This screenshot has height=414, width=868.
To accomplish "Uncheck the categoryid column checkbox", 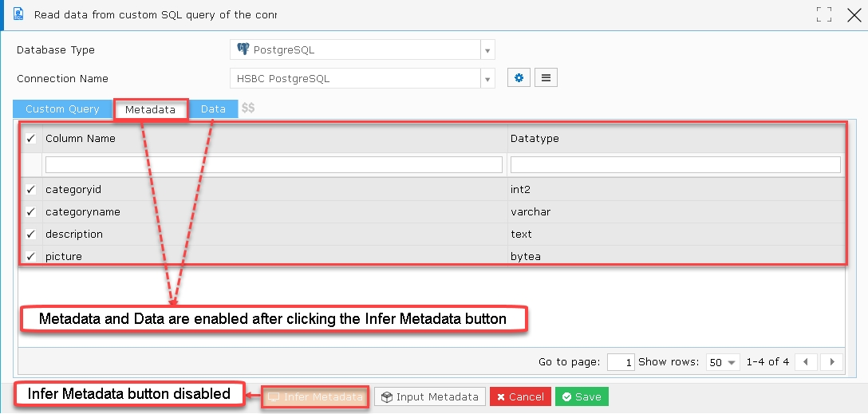I will pos(31,189).
